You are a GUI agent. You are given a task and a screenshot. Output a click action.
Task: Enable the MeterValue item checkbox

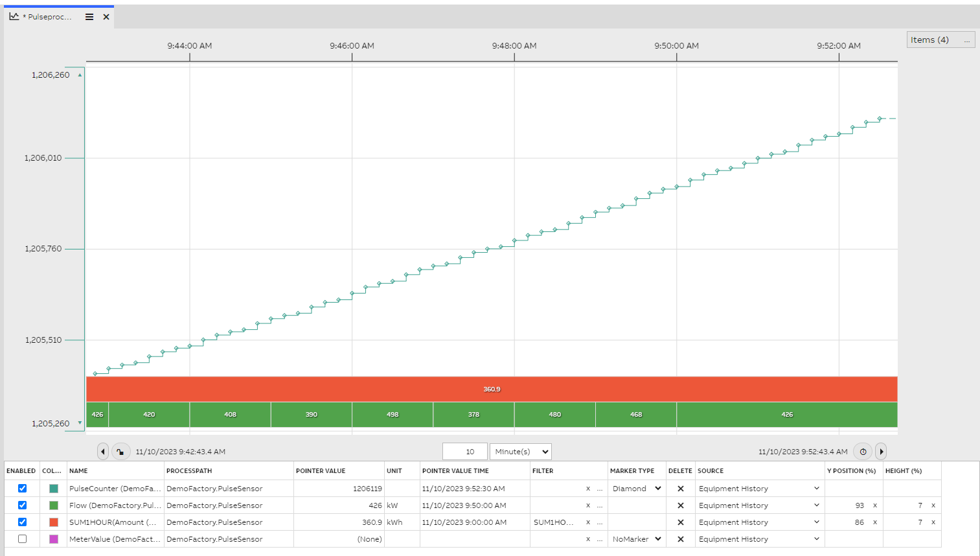click(21, 539)
